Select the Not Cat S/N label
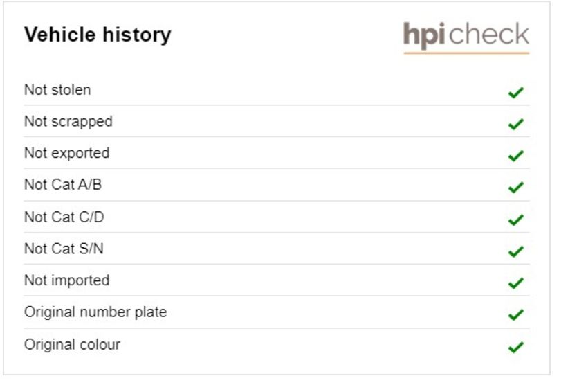 [64, 249]
